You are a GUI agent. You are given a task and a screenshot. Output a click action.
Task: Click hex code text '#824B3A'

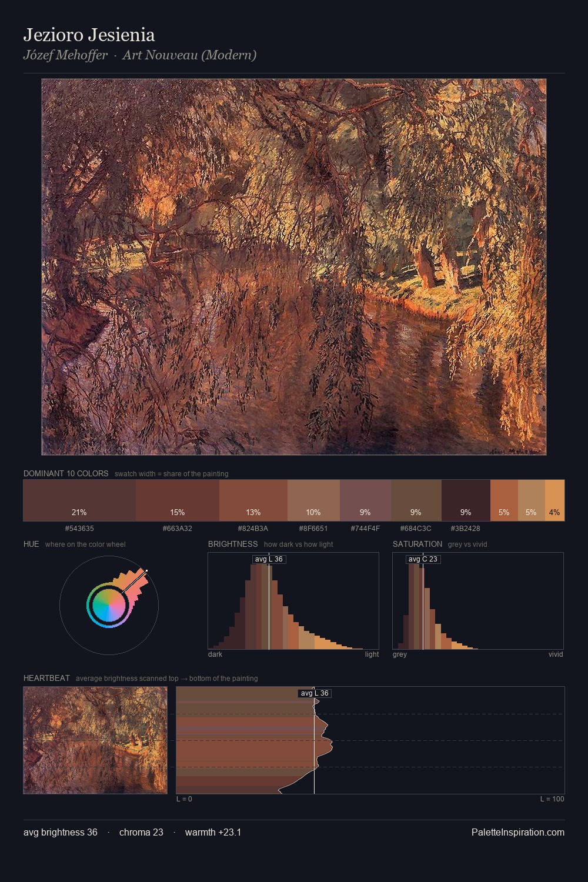coord(253,528)
